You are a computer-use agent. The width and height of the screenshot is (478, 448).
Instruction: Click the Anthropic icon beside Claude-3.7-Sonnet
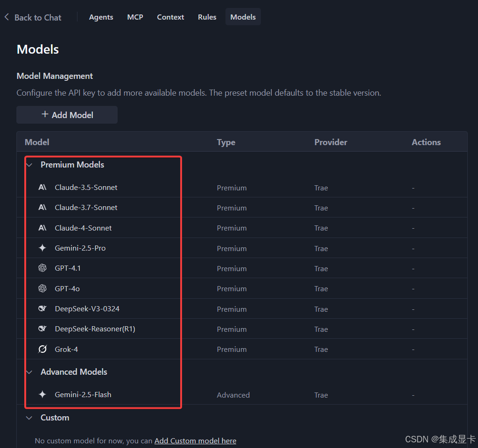tap(42, 207)
